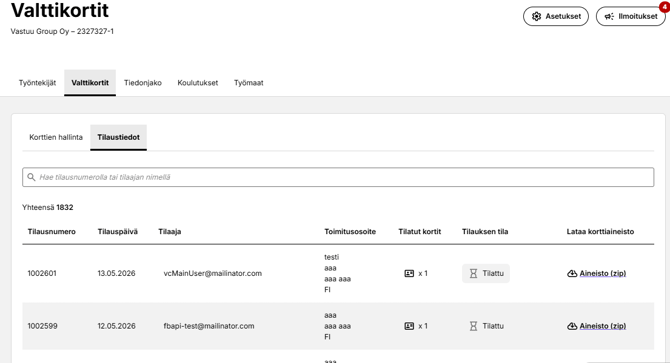Viewport: 670px width, 363px height.
Task: Focus the order search input field
Action: click(338, 177)
